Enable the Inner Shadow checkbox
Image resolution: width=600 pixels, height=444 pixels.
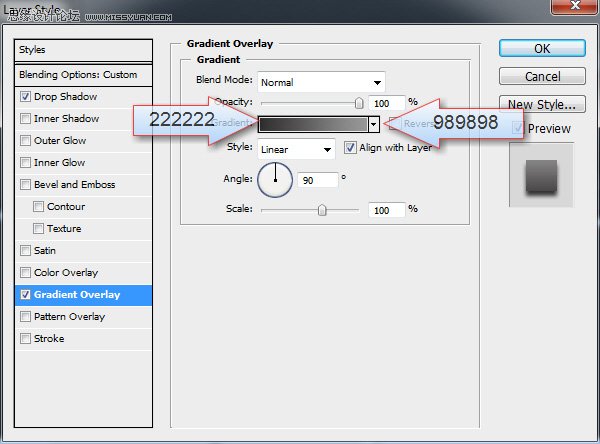point(25,119)
